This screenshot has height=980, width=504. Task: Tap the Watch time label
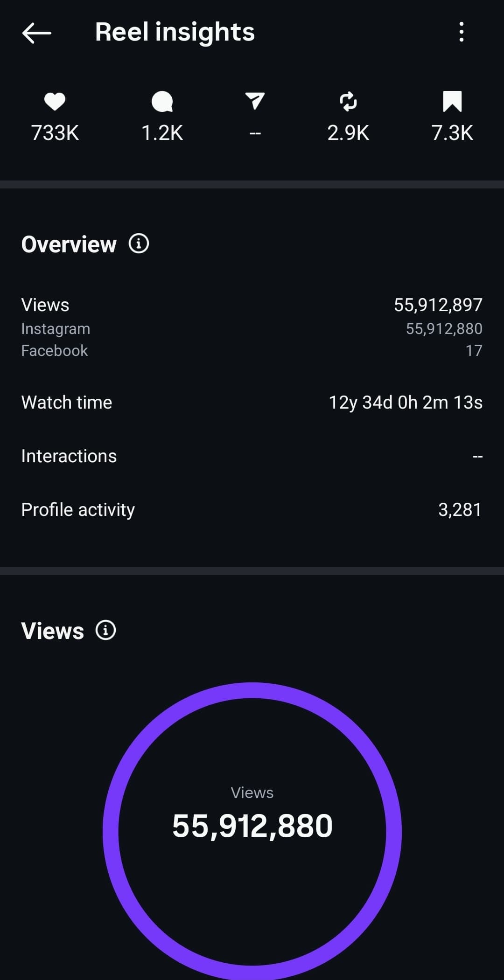(67, 403)
